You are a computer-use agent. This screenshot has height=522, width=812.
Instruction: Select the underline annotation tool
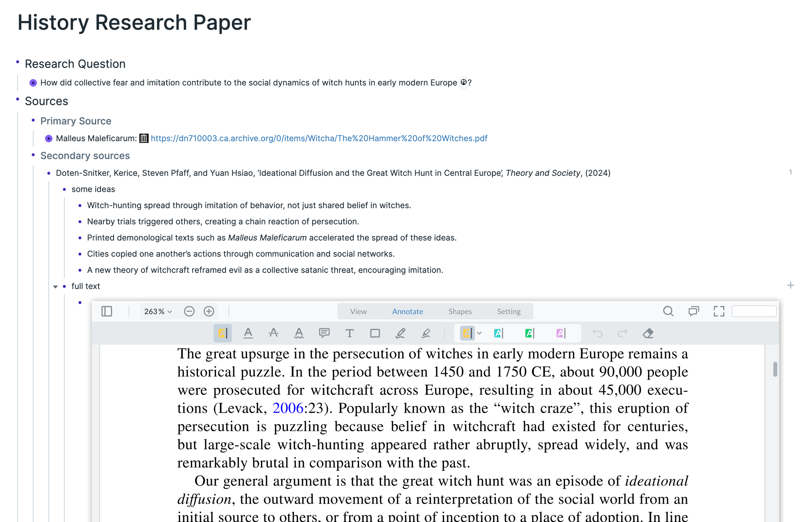[248, 333]
